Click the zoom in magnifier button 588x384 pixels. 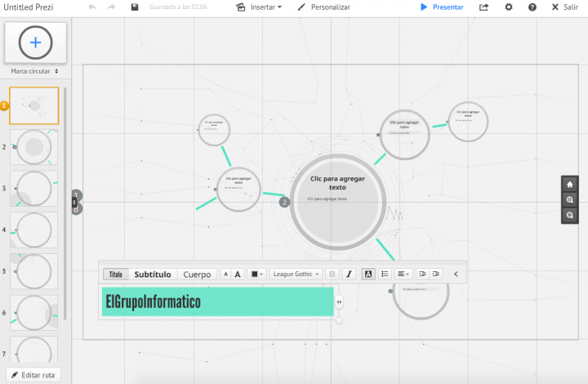click(x=570, y=199)
